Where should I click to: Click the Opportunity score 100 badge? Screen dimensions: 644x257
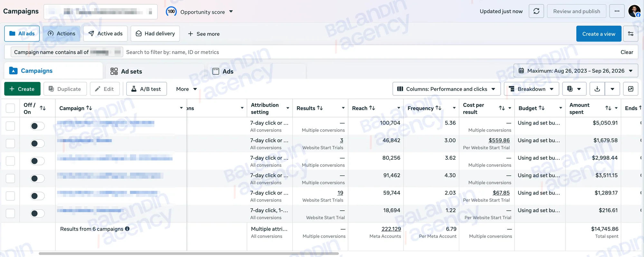coord(171,12)
